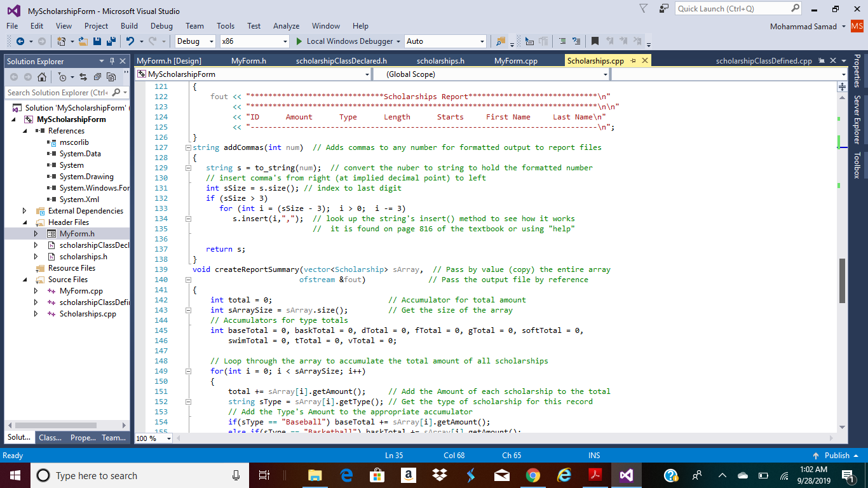Image resolution: width=868 pixels, height=488 pixels.
Task: Select Scholarships.cpp in Solution Explorer
Action: tap(88, 314)
